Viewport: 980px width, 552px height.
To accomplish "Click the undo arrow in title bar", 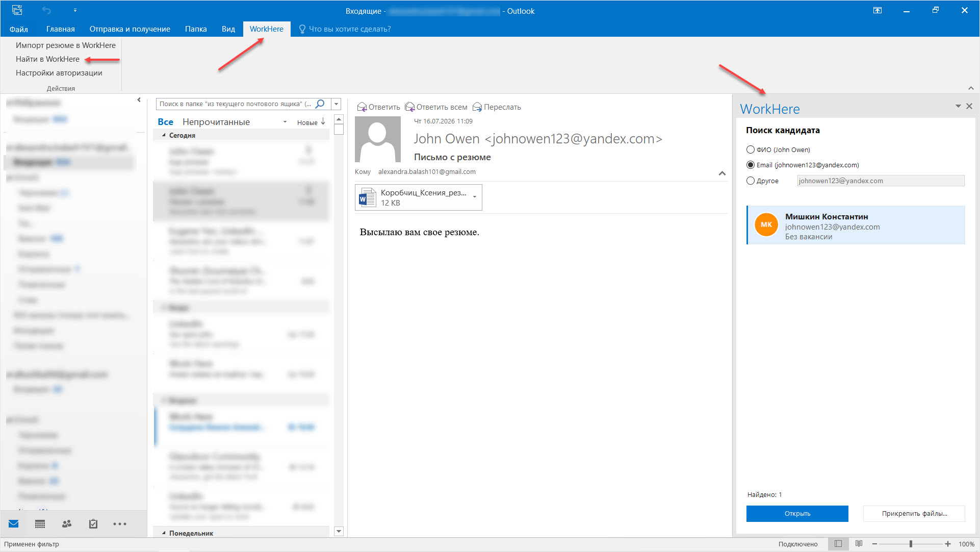I will point(47,10).
